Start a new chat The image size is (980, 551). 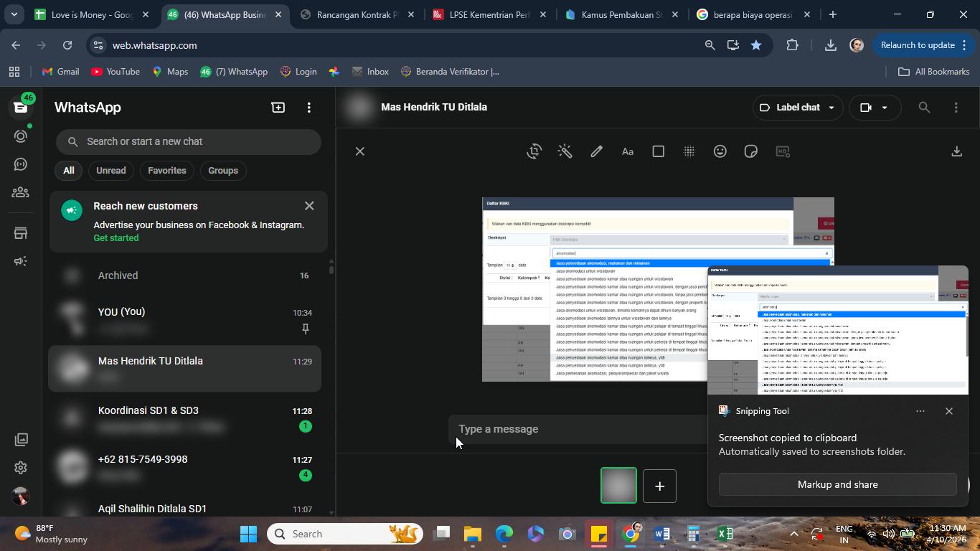click(x=278, y=108)
